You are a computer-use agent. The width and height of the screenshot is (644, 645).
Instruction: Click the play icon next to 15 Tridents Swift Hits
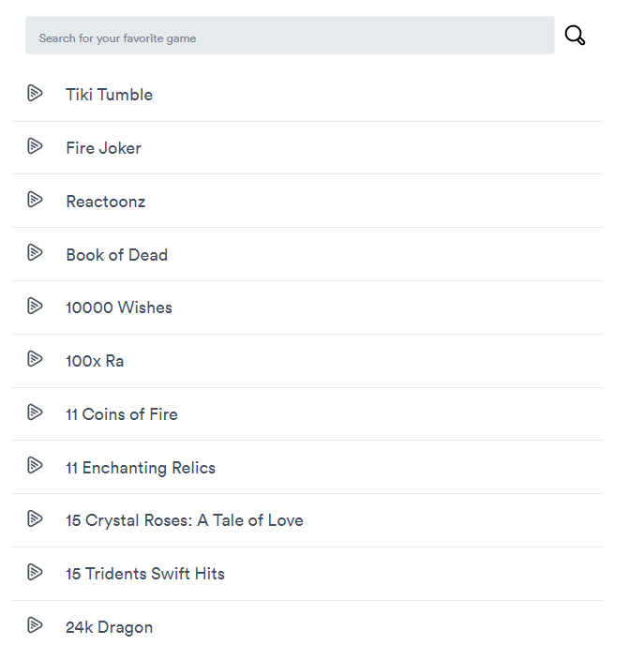pos(35,572)
